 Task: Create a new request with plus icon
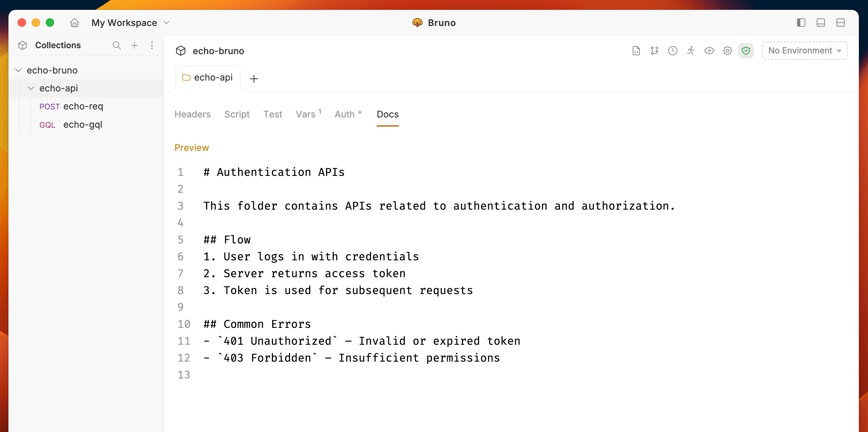[134, 45]
